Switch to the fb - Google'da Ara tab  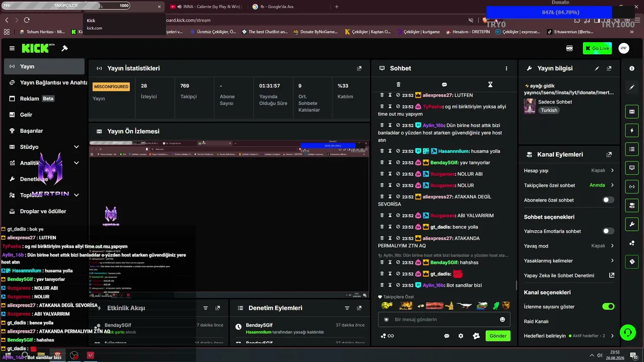click(287, 7)
